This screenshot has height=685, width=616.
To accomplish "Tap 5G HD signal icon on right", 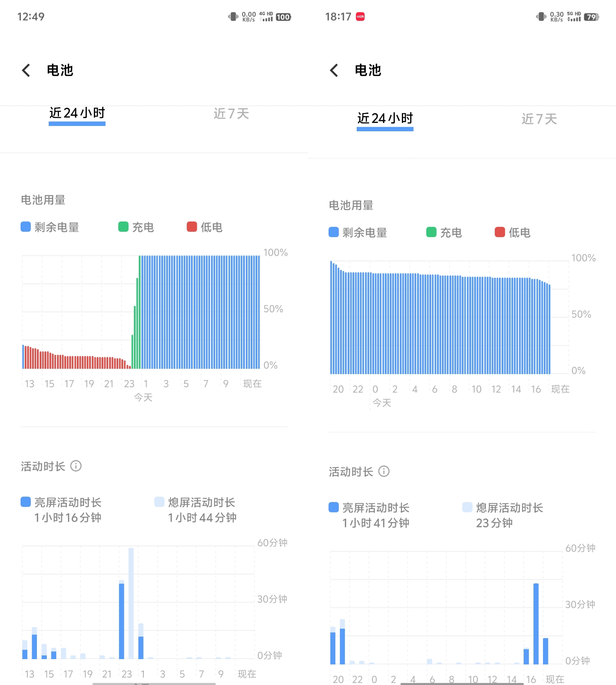I will (x=574, y=16).
